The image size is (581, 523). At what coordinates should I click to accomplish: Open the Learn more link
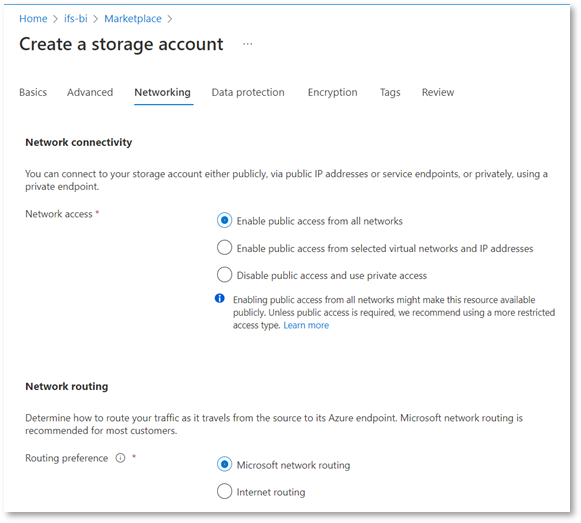306,325
